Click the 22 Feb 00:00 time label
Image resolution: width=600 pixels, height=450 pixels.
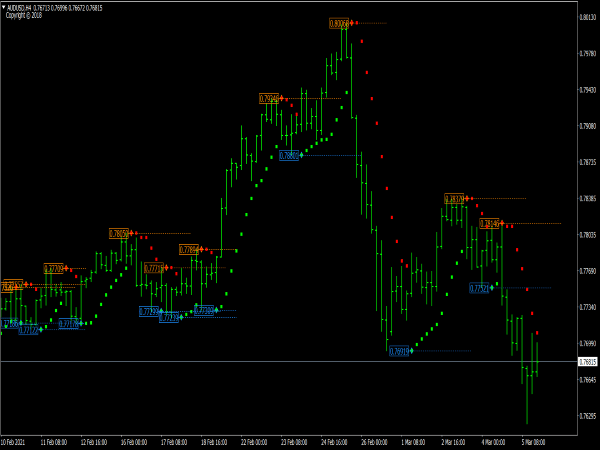click(x=254, y=442)
